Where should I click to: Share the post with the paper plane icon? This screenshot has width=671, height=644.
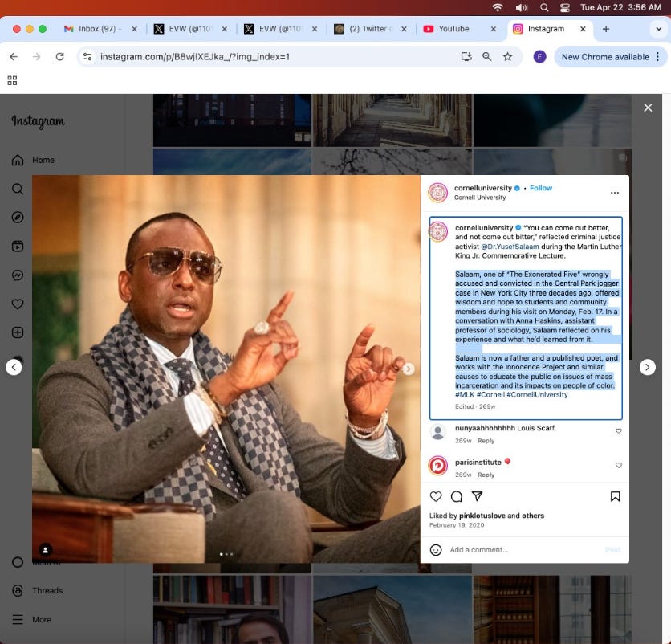click(x=477, y=496)
